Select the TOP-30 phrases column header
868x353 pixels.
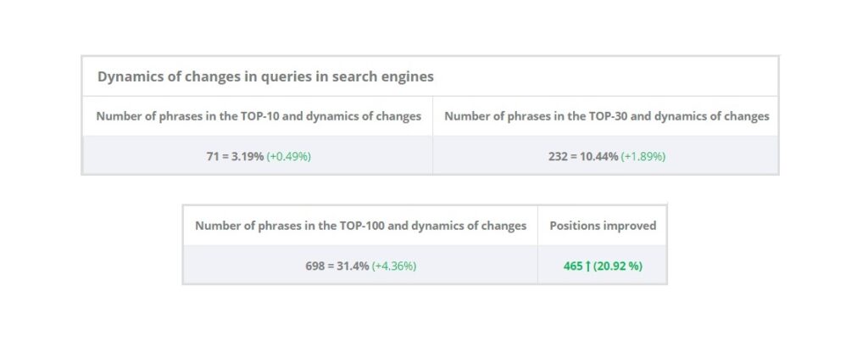pyautogui.click(x=607, y=116)
